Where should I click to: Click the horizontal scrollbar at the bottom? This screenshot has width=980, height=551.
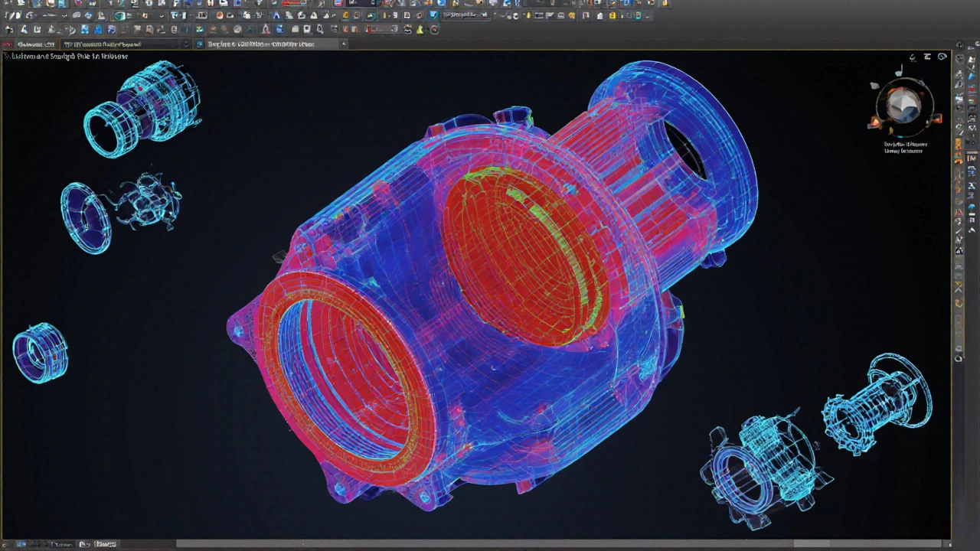(x=490, y=544)
